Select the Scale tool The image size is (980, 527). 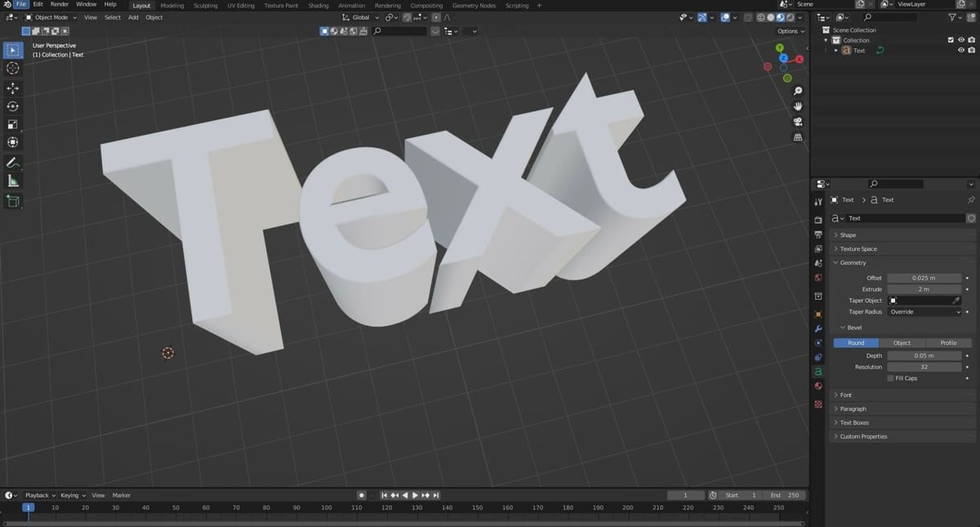click(13, 124)
